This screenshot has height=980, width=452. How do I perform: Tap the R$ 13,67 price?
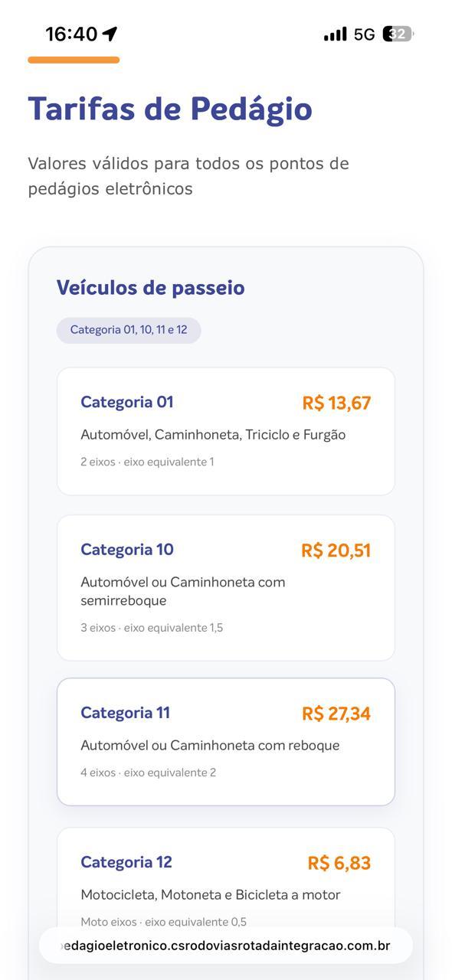[336, 403]
